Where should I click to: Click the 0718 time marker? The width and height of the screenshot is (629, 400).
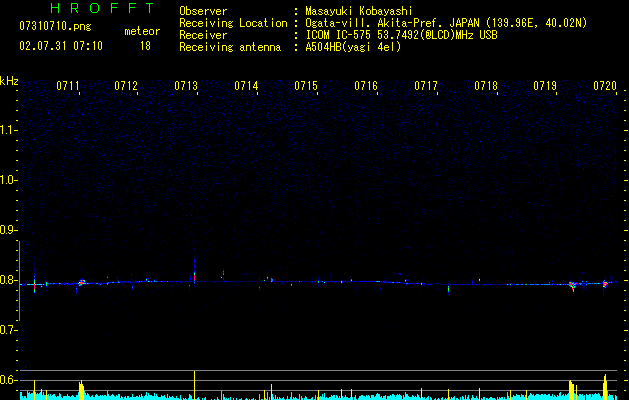[486, 85]
